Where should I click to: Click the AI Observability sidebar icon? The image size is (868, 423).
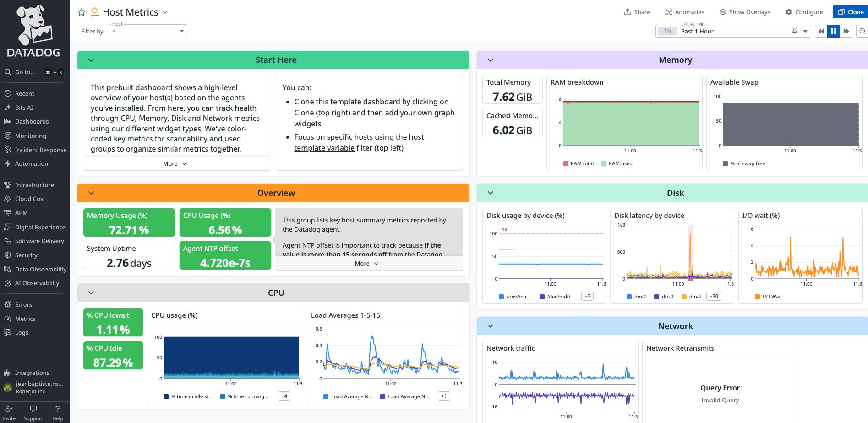tap(8, 283)
